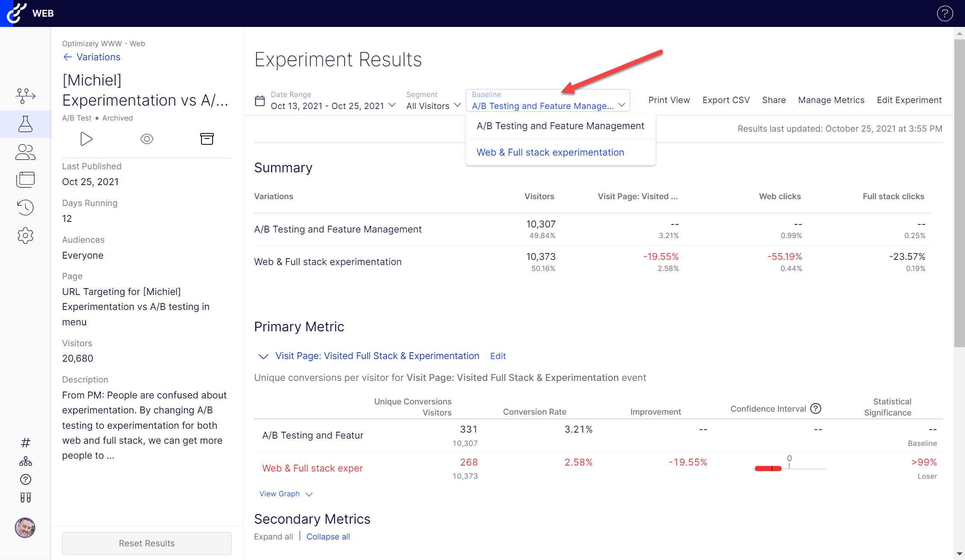Open the pages sidebar icon
965x560 pixels.
pos(25,180)
